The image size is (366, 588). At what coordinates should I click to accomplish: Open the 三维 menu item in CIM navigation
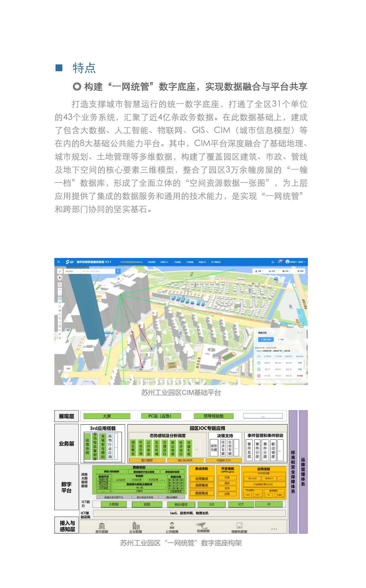[x=189, y=262]
